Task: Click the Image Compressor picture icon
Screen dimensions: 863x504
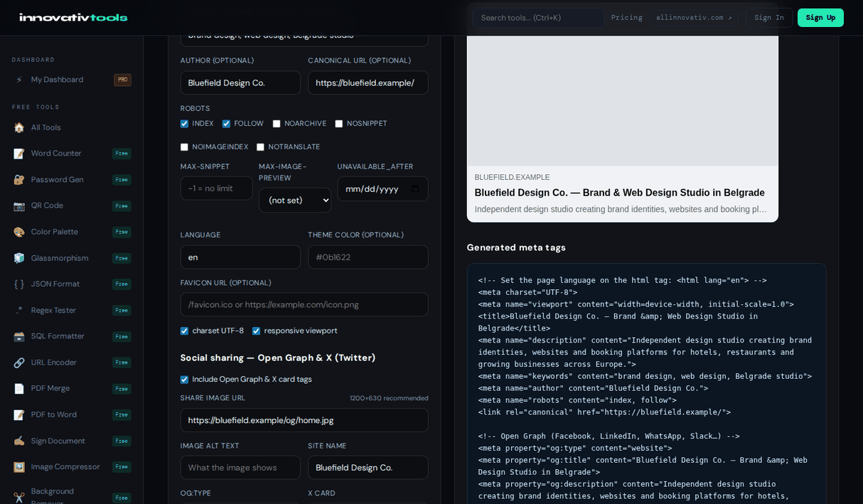Action: point(19,467)
